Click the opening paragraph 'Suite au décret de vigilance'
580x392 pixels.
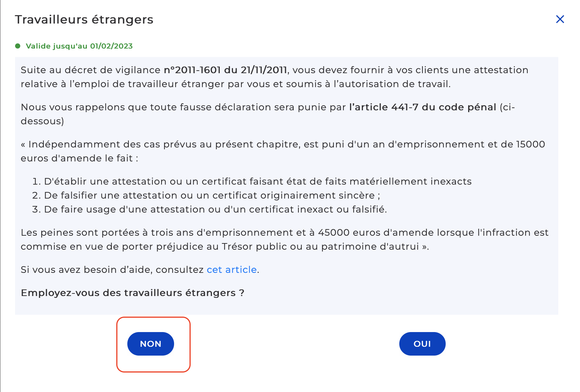(275, 77)
